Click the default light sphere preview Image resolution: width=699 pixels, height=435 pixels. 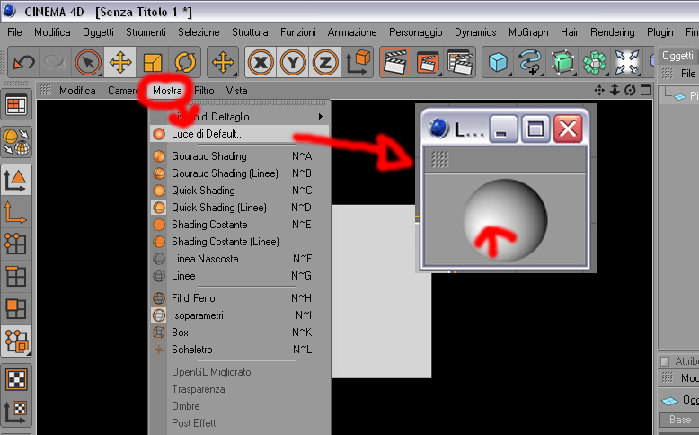[x=505, y=220]
